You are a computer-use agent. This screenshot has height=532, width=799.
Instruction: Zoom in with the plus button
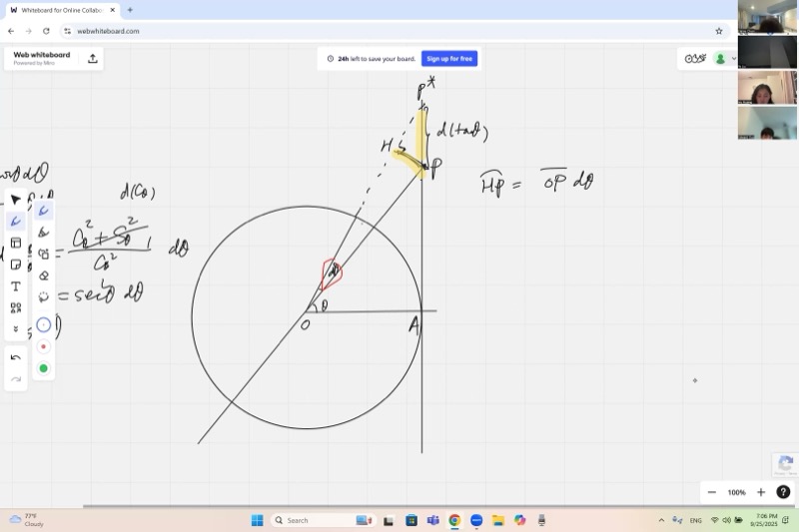[760, 492]
